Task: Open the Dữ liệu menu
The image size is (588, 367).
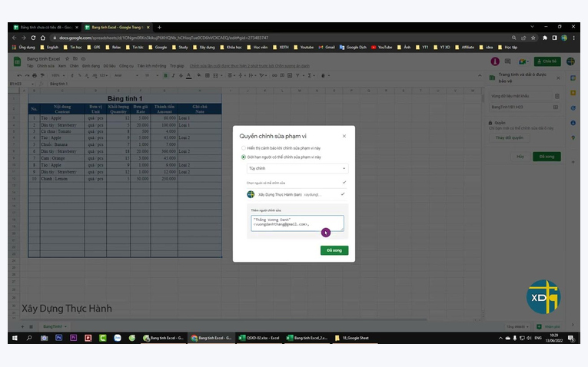Action: (109, 66)
